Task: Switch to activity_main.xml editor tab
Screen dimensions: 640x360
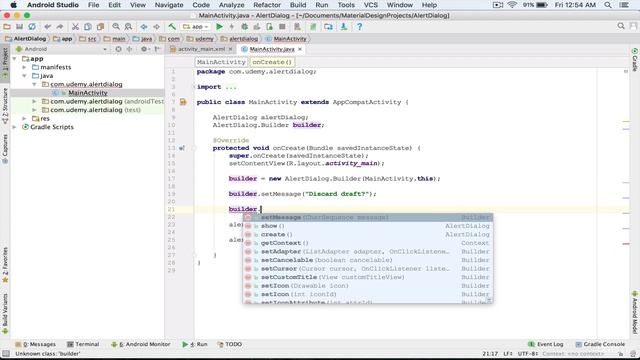Action: point(201,49)
